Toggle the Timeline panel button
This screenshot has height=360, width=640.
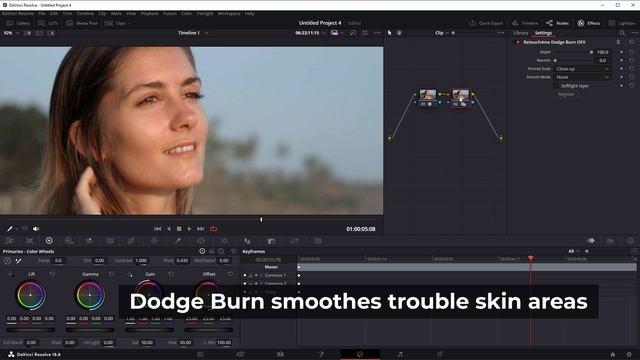click(525, 23)
